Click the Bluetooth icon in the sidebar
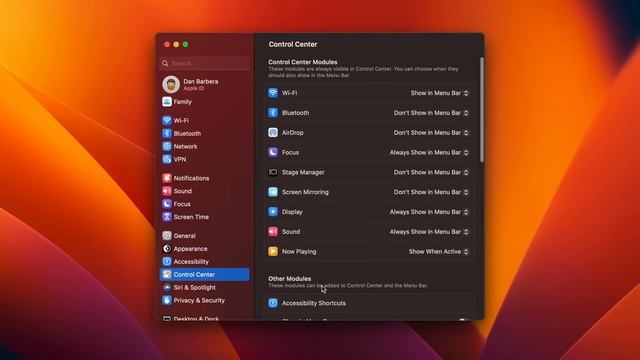The width and height of the screenshot is (640, 360). [167, 133]
